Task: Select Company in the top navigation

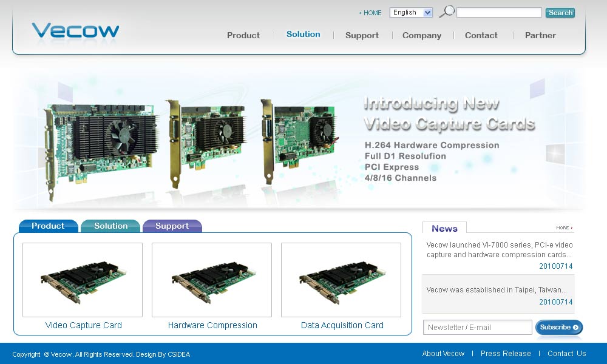Action: 421,35
